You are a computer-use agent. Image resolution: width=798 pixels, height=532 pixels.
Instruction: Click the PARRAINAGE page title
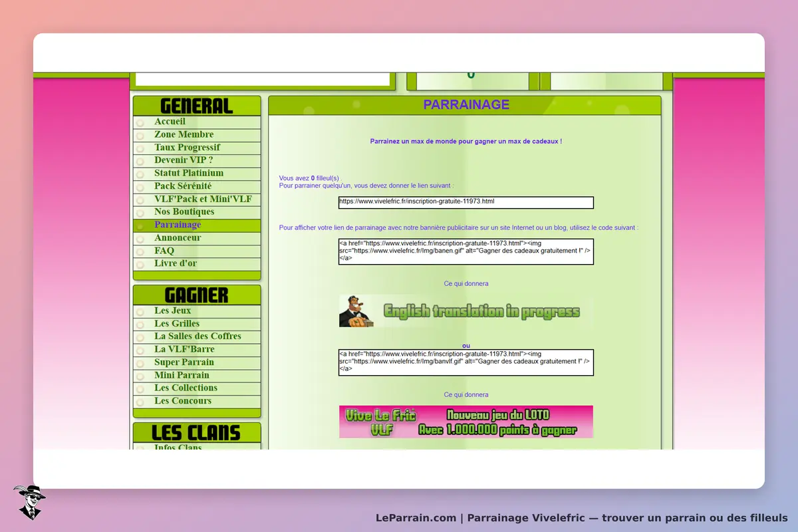click(x=466, y=104)
